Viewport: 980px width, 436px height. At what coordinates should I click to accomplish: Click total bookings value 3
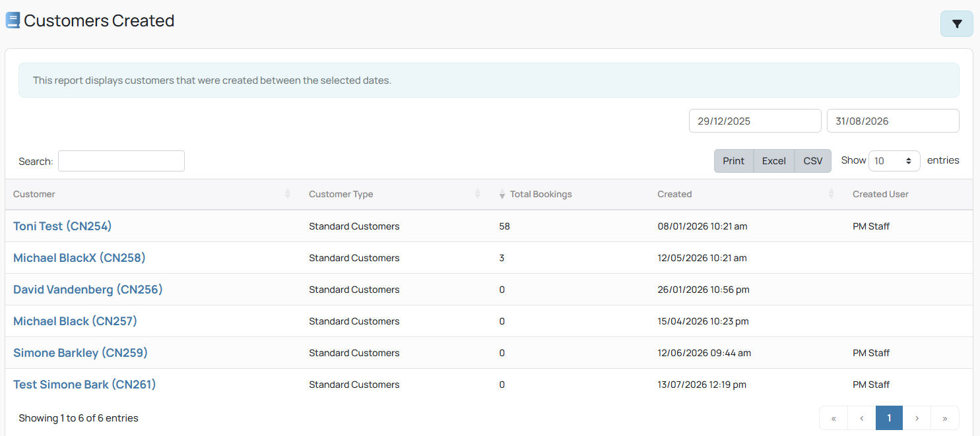(502, 258)
